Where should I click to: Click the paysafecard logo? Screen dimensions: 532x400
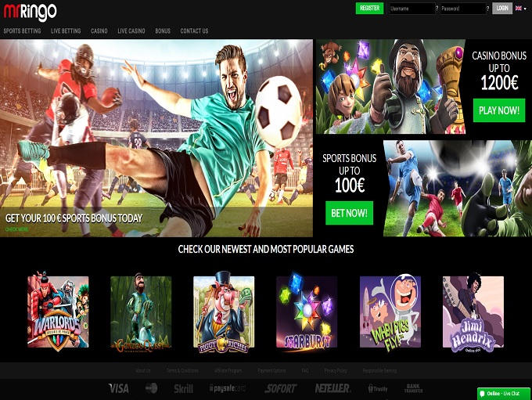(227, 388)
